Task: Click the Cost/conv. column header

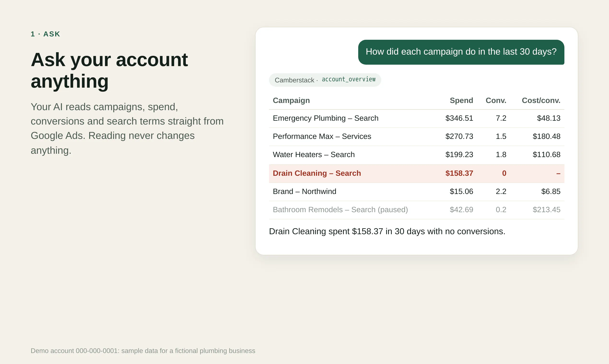Action: [x=541, y=100]
